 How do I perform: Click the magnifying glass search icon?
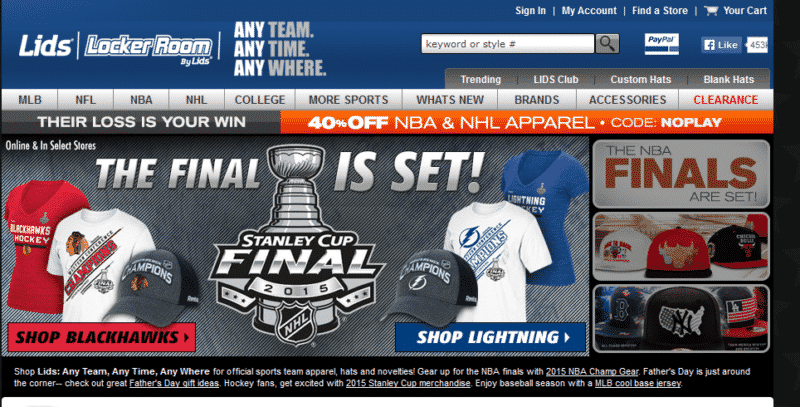tap(607, 44)
